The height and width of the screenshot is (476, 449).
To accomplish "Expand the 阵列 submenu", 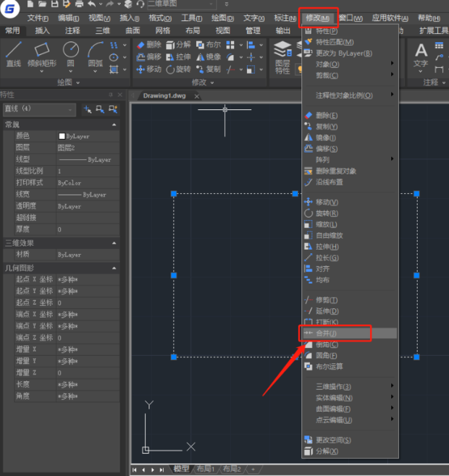I will pyautogui.click(x=350, y=160).
